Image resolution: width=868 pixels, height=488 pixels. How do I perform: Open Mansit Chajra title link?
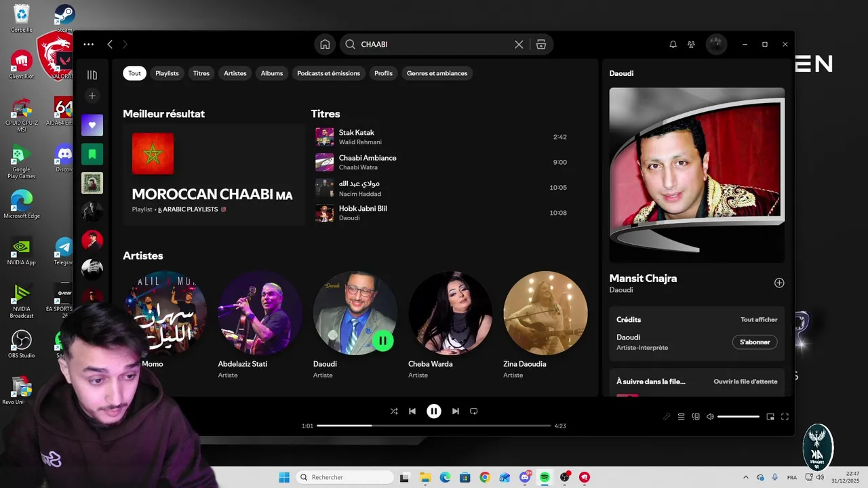point(643,278)
